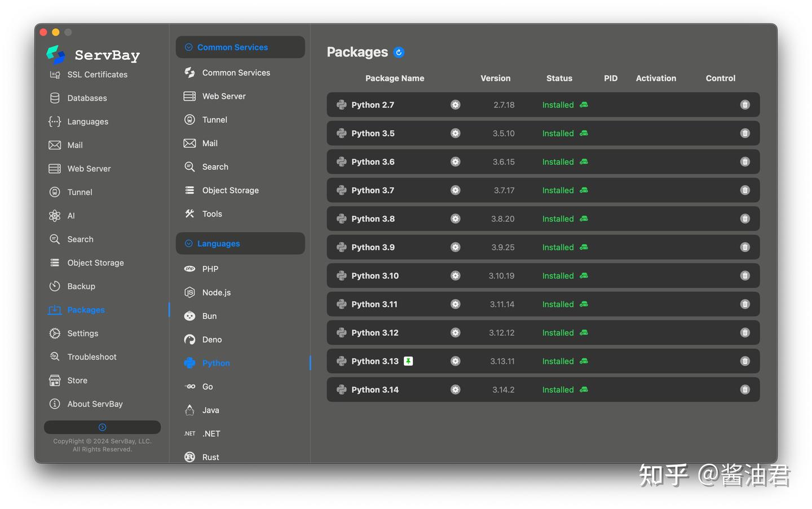Click the refresh icon beside Packages title
The height and width of the screenshot is (509, 812).
(399, 52)
